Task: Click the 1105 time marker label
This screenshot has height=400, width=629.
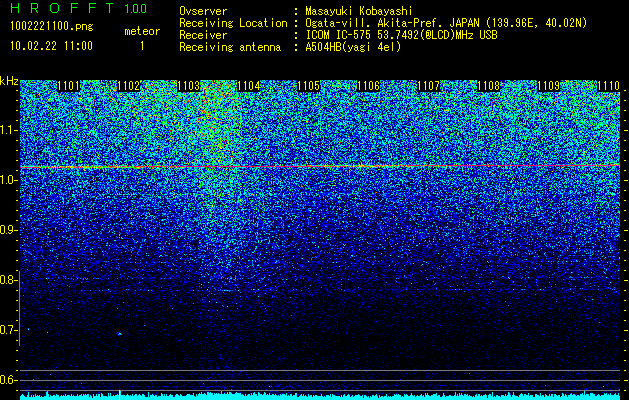Action: tap(308, 86)
